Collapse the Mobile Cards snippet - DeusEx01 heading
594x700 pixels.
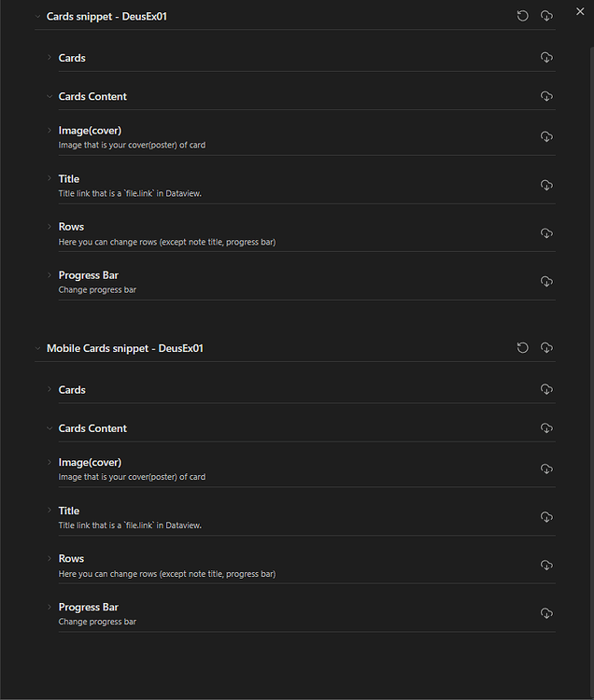point(37,348)
